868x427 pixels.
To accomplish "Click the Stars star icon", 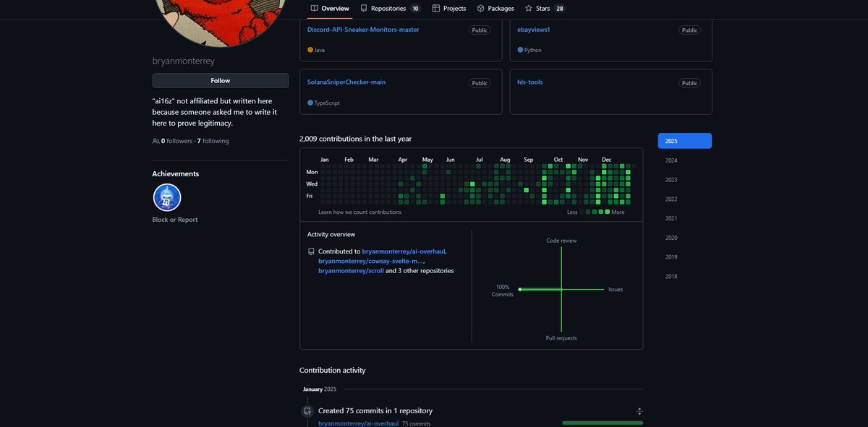I will click(529, 9).
